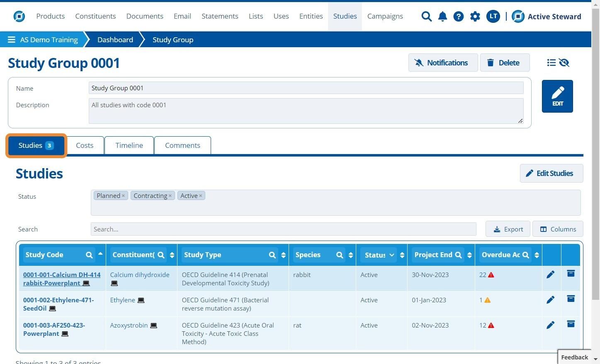Open the help question mark icon

coord(458,16)
